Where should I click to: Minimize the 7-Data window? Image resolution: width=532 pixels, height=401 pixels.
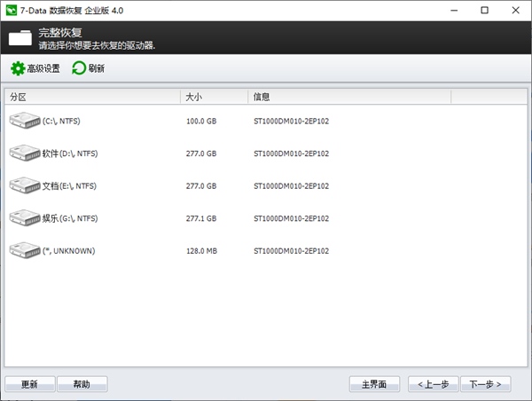[454, 10]
